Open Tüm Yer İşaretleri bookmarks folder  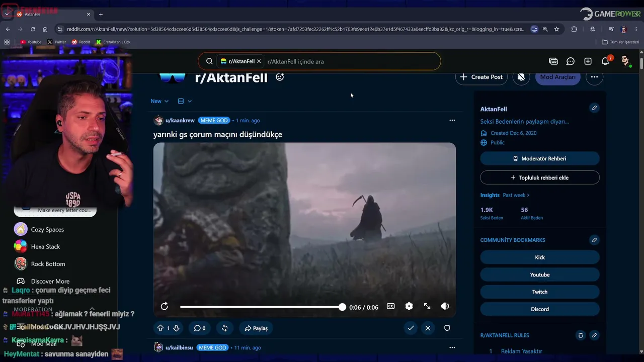tap(620, 42)
